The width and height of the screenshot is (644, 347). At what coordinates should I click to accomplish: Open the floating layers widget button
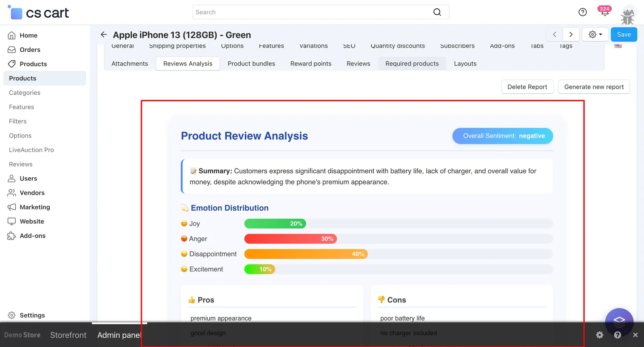[x=619, y=322]
